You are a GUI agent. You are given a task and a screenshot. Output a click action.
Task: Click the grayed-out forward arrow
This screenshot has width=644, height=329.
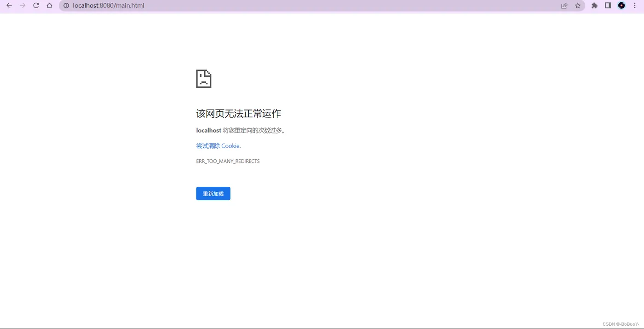click(x=22, y=6)
